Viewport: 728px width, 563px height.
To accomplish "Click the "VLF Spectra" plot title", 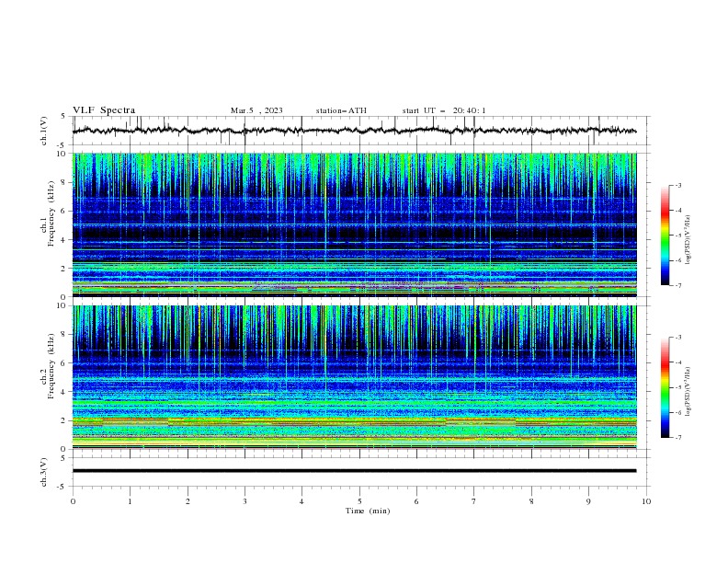I will (104, 110).
